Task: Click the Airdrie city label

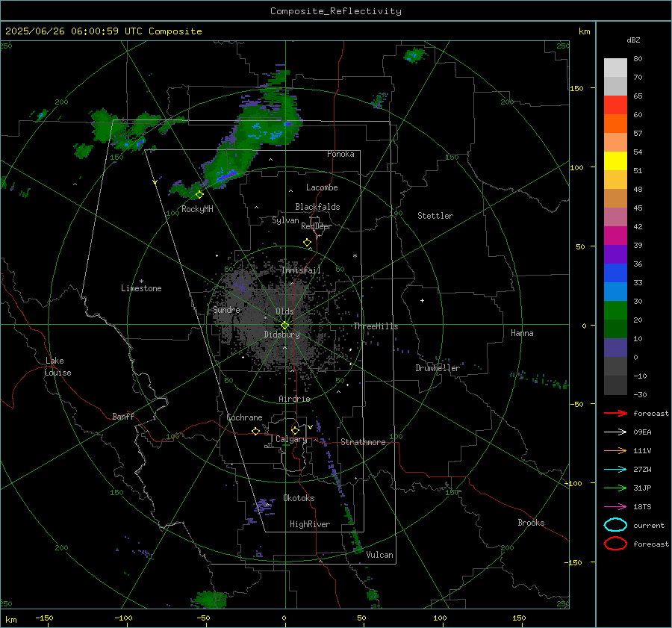Action: tap(294, 399)
